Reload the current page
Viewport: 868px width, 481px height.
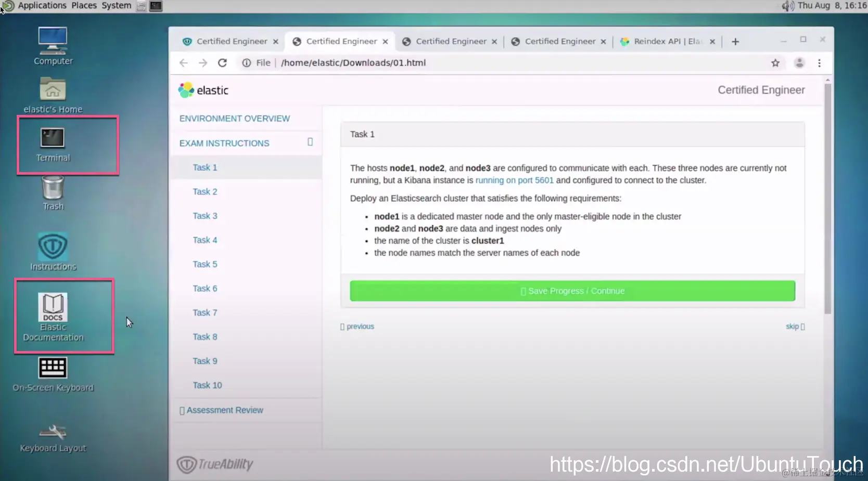(x=222, y=63)
